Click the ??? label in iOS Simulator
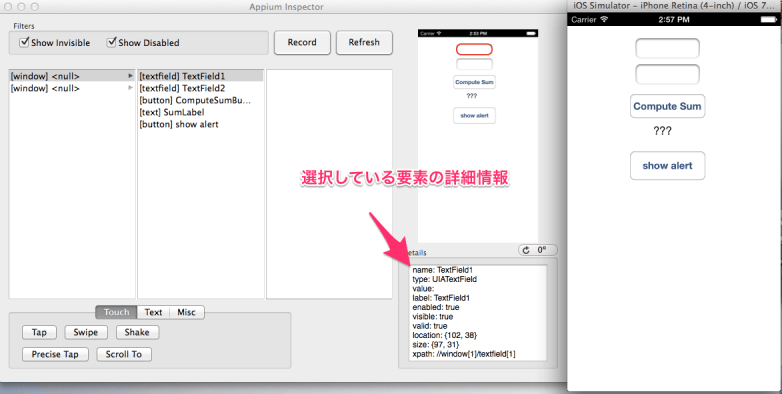This screenshot has width=782, height=394. 662,131
